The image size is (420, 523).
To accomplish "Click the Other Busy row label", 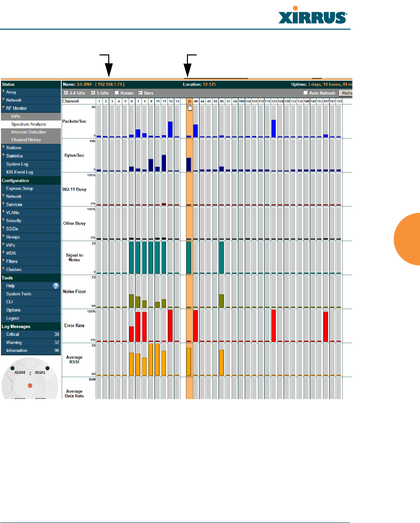I will point(74,224).
